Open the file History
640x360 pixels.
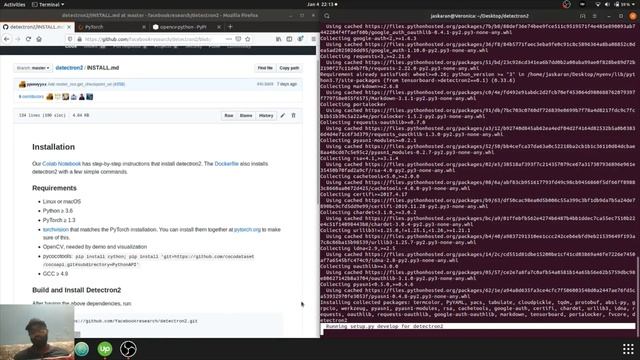266,116
